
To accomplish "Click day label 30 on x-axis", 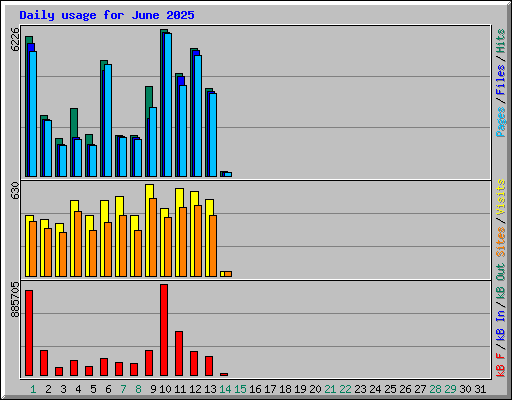I will coord(465,389).
